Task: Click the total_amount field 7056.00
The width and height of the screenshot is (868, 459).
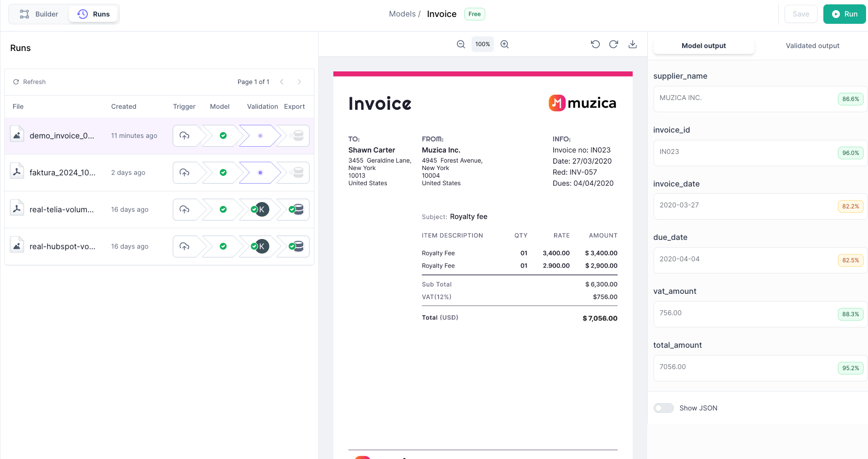Action: tap(760, 368)
